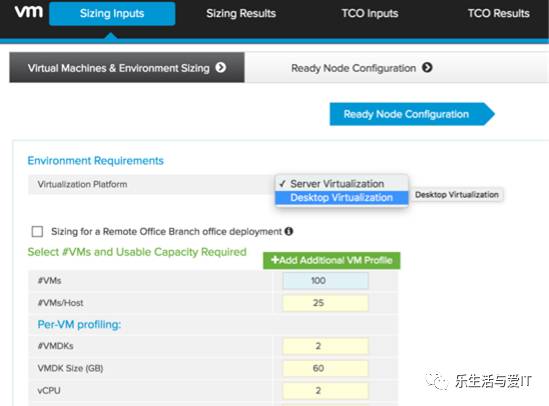Viewport: 549px width, 406px height.
Task: Open the TCO Results tab
Action: [x=499, y=14]
